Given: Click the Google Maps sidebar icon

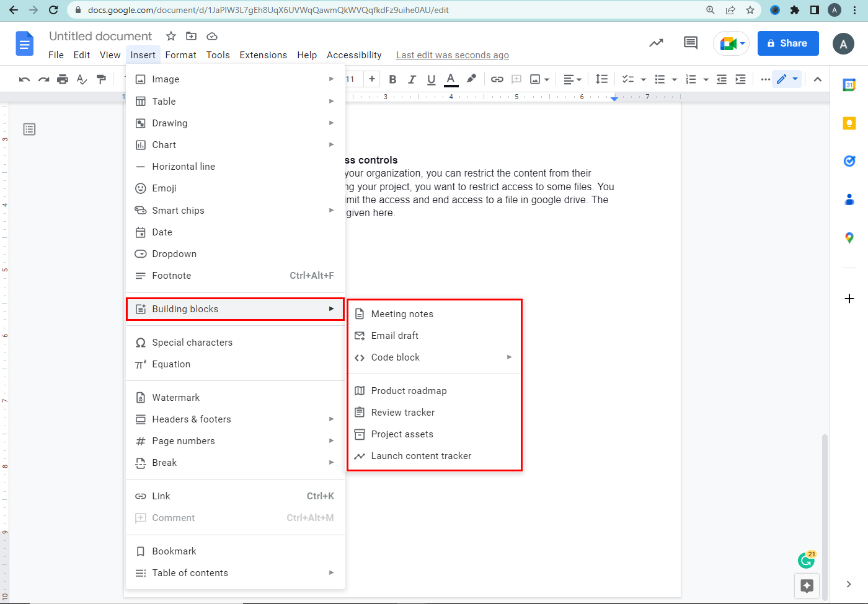Looking at the screenshot, I should coord(849,238).
